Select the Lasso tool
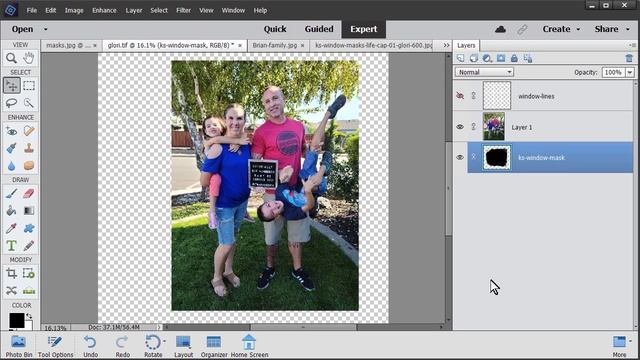 pyautogui.click(x=11, y=102)
